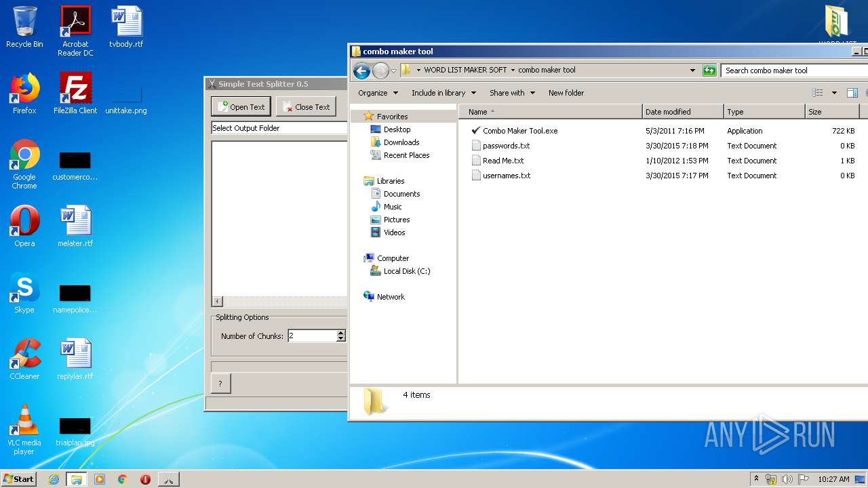Toggle the preview pane icon in Explorer

click(x=852, y=93)
